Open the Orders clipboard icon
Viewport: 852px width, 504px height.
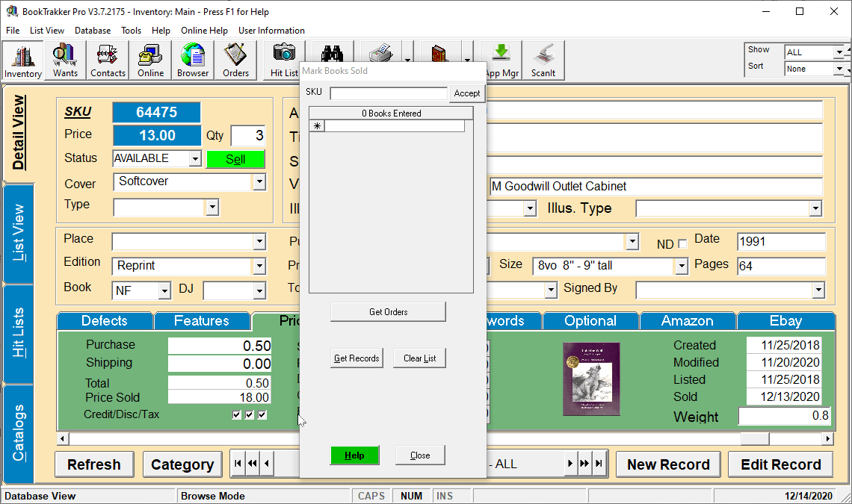[x=235, y=60]
